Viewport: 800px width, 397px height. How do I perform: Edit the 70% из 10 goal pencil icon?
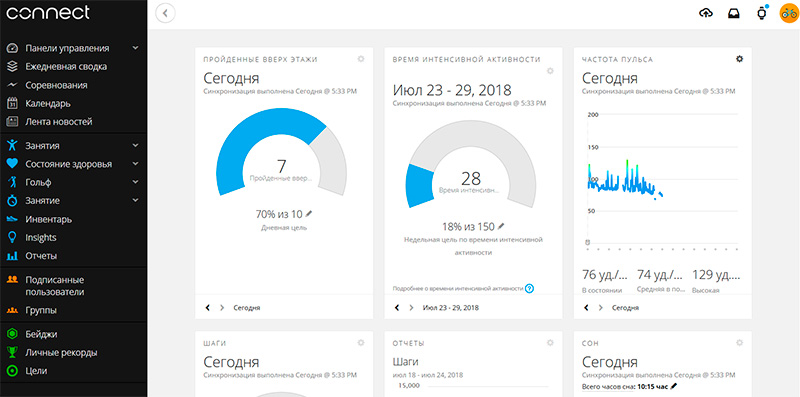coord(309,213)
